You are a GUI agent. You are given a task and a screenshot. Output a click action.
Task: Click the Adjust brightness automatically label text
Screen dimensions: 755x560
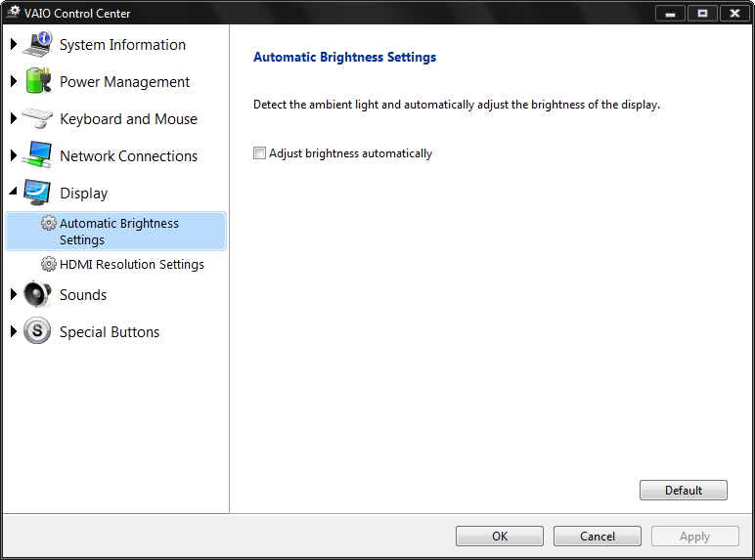350,153
